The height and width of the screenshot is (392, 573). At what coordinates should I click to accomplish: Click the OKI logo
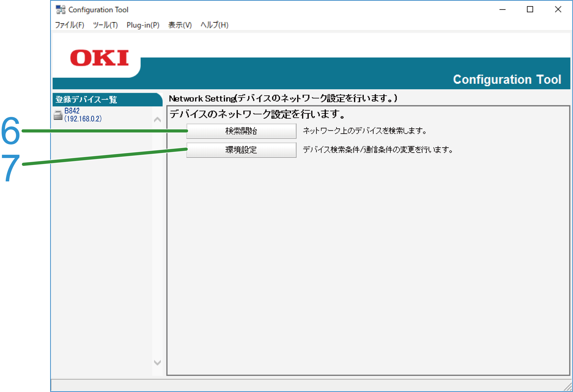point(99,58)
